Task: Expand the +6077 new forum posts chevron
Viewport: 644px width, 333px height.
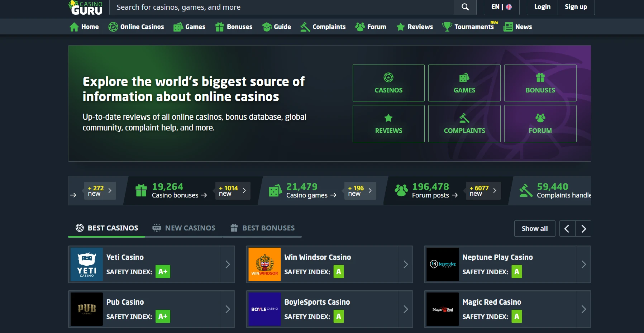Action: [495, 191]
